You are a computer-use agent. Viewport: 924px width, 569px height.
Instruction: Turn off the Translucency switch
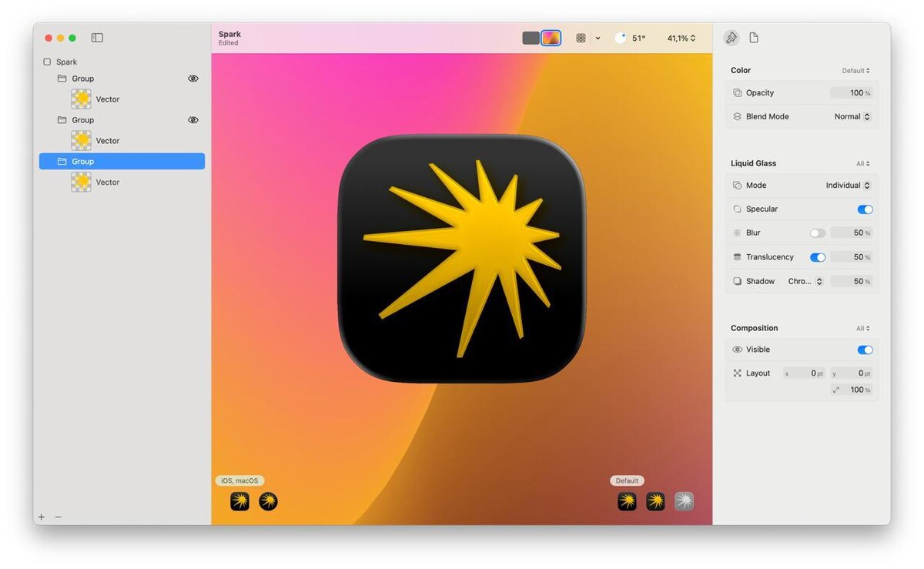[x=818, y=257]
